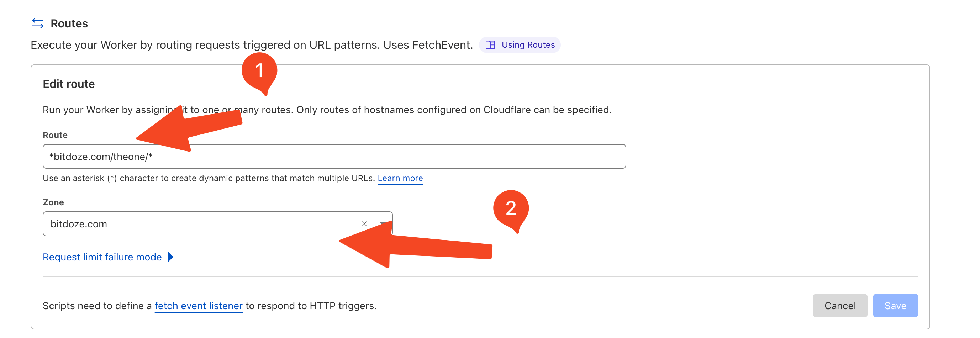Click the Save button

point(896,305)
